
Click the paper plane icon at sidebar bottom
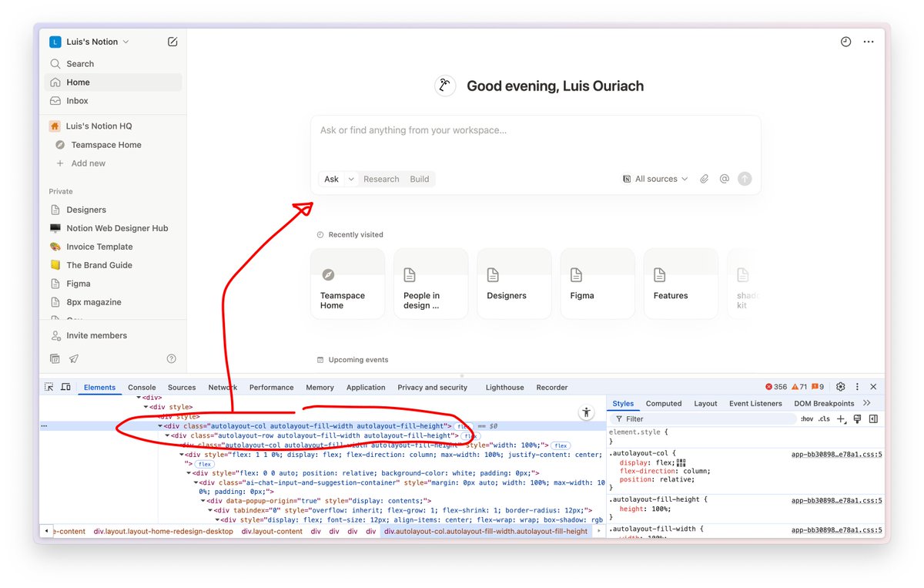74,358
